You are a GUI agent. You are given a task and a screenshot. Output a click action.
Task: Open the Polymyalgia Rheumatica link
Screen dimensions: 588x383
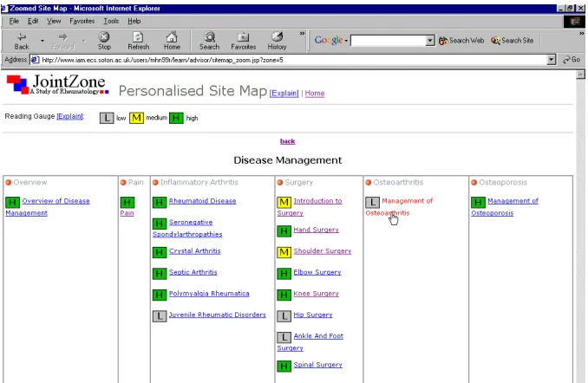209,294
